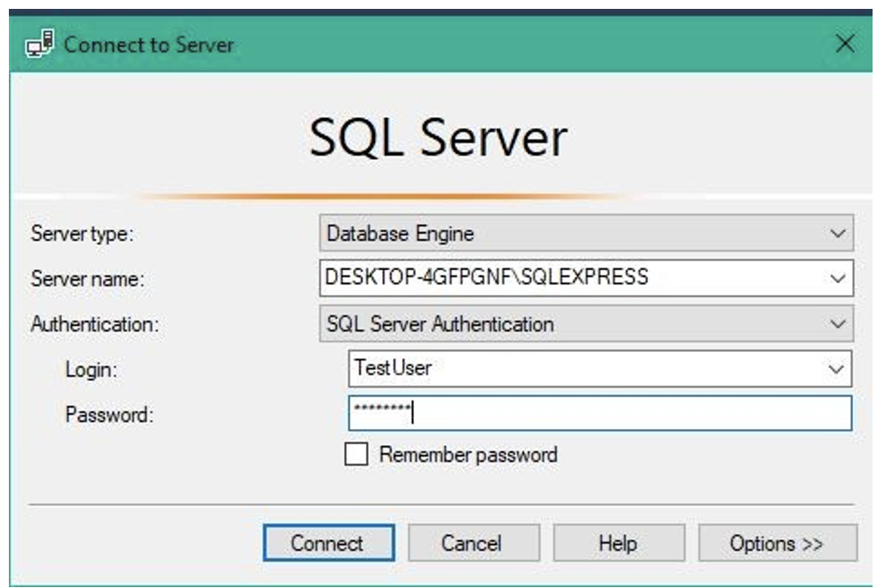This screenshot has height=588, width=885.
Task: Open Help for the connection dialog
Action: (x=618, y=543)
